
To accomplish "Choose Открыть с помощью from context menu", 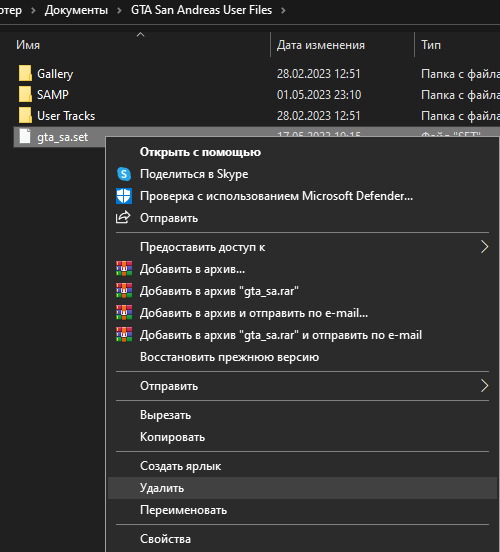I will pyautogui.click(x=302, y=152).
